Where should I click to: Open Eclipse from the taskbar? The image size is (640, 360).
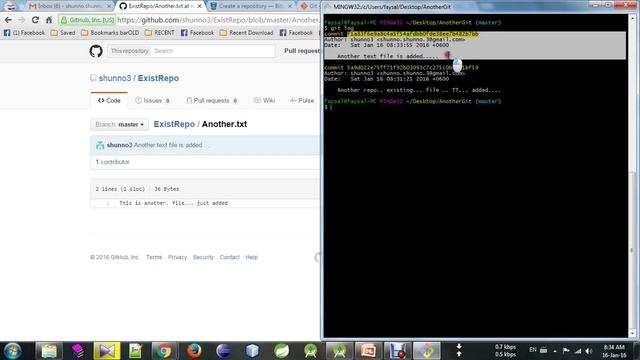[x=223, y=351]
